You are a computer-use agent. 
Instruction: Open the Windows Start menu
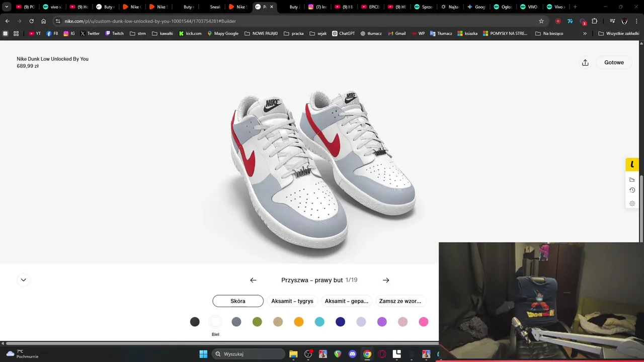(x=203, y=354)
